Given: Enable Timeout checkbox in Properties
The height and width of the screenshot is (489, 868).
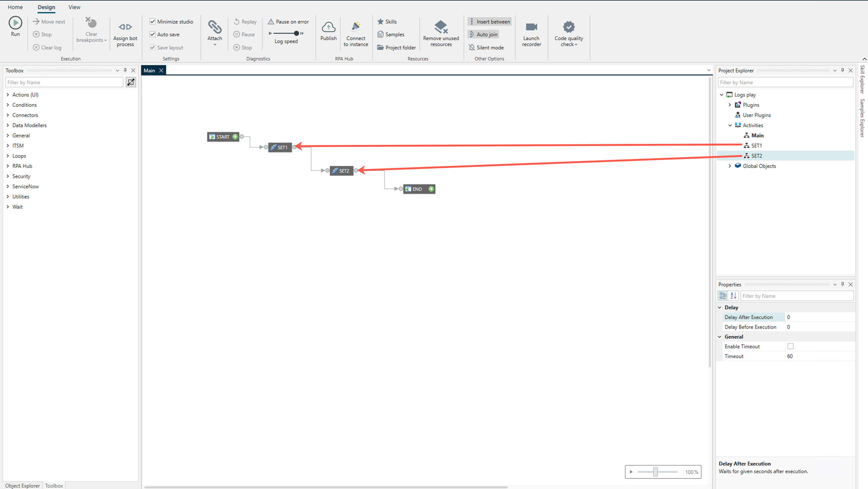Looking at the screenshot, I should (791, 346).
